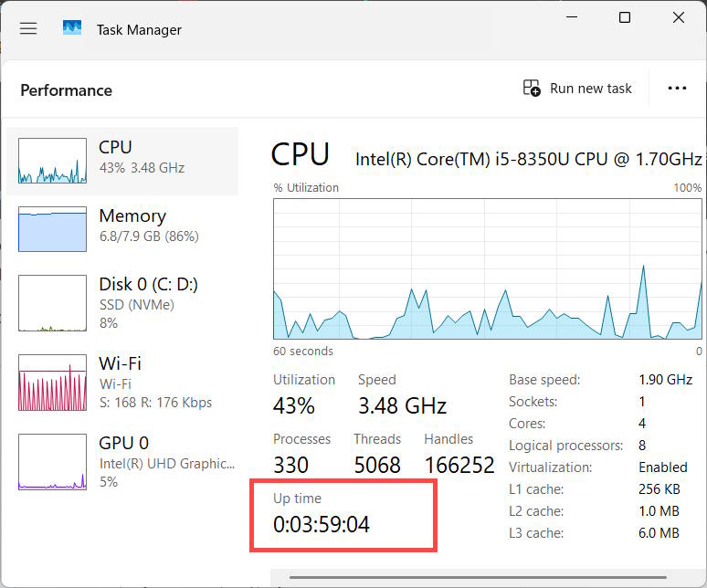707x588 pixels.
Task: Click the Up time value 0:03:59:04
Action: (322, 524)
